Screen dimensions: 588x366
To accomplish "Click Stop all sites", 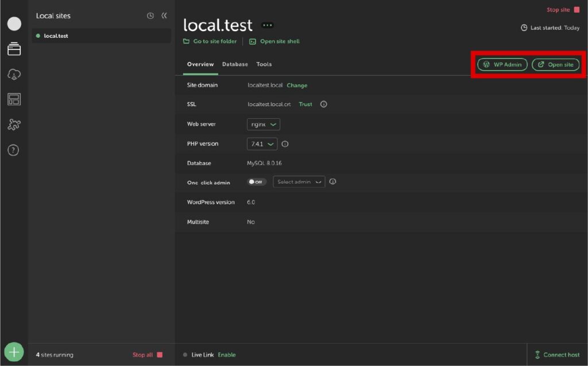I will click(x=148, y=355).
